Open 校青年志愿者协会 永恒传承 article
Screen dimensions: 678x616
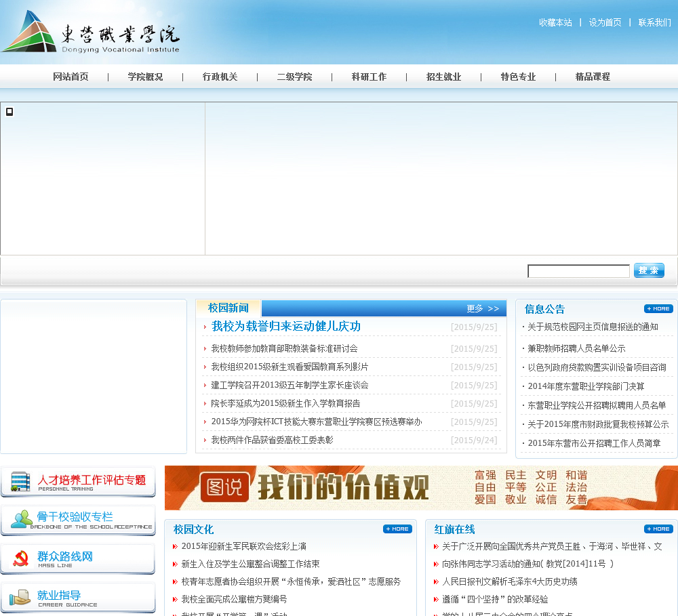(x=291, y=582)
